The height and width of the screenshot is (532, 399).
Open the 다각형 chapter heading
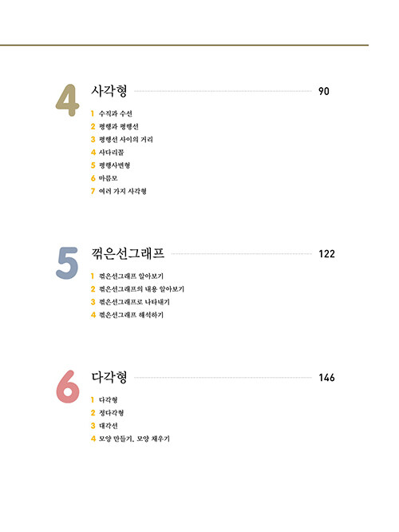109,377
